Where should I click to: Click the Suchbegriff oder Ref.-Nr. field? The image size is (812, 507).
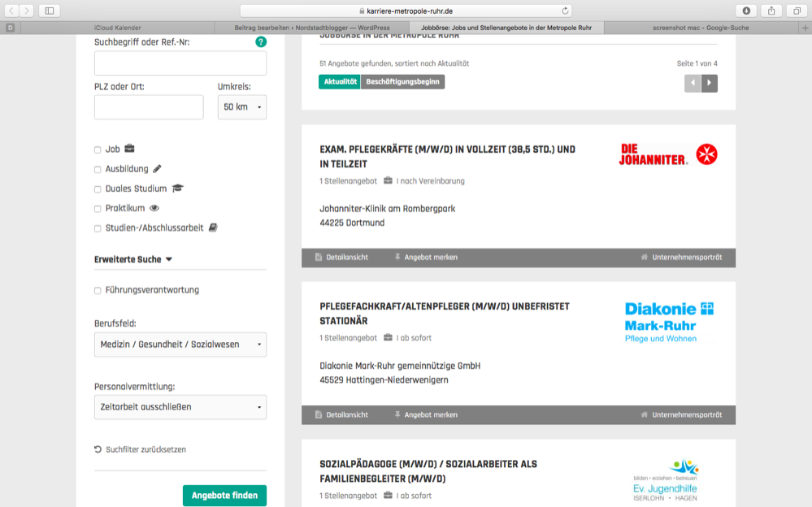tap(180, 63)
